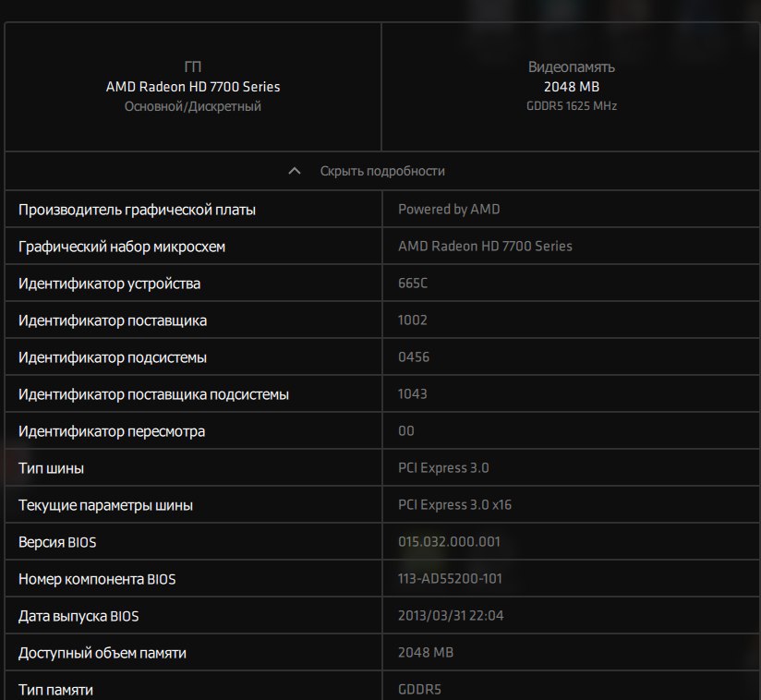The height and width of the screenshot is (700, 761).
Task: Collapse details with the chevron up icon
Action: pyautogui.click(x=294, y=171)
